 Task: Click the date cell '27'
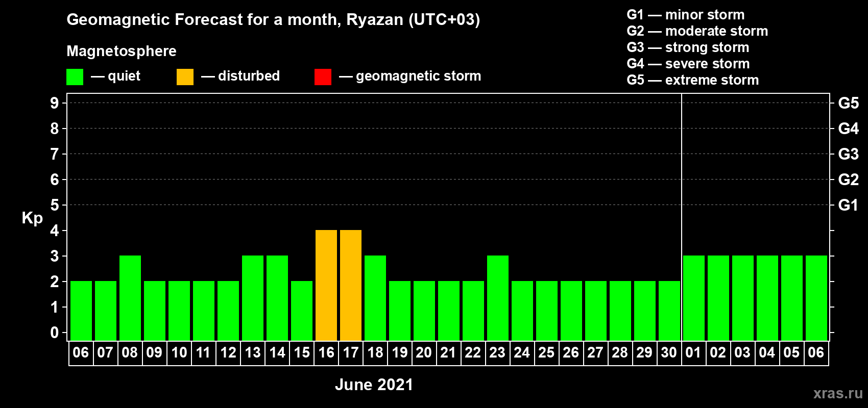pos(595,353)
